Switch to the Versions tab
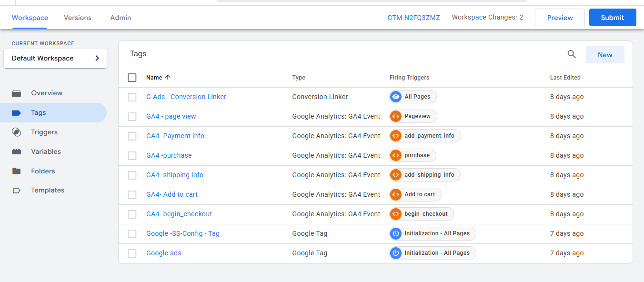This screenshot has width=644, height=282. [78, 18]
